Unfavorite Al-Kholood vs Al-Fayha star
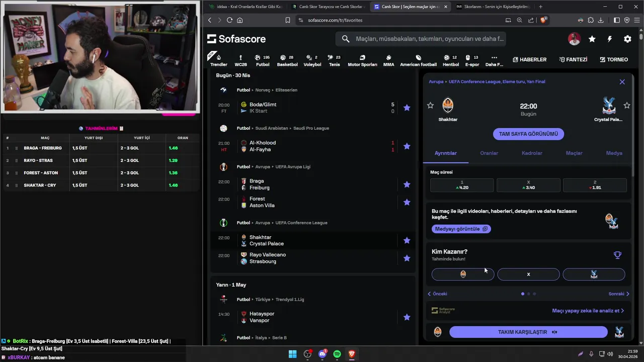 (407, 146)
